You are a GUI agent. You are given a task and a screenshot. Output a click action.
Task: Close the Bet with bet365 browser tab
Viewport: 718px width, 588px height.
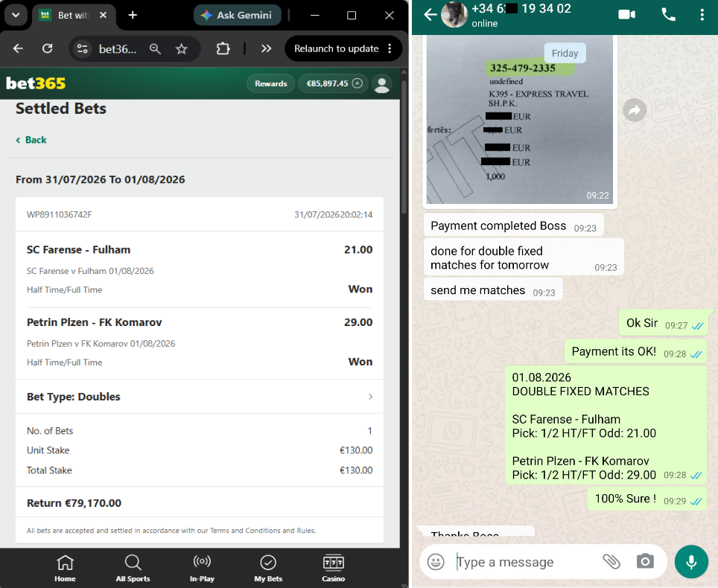point(103,15)
